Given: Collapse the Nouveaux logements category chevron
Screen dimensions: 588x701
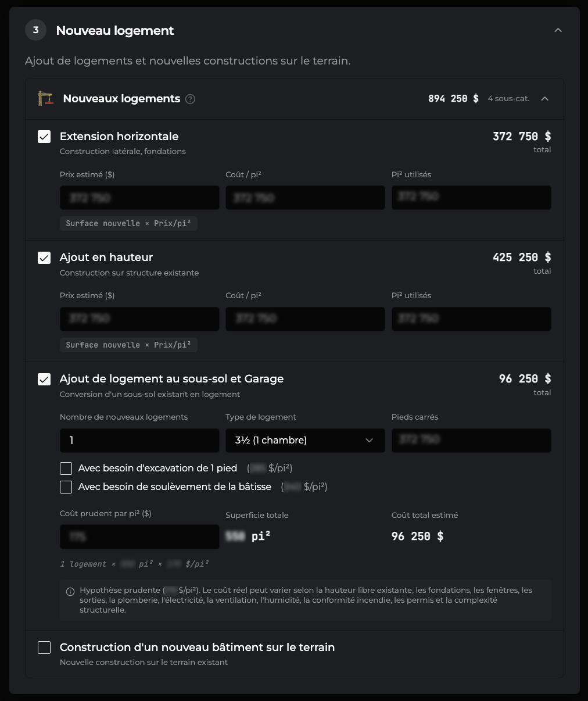Looking at the screenshot, I should [545, 99].
